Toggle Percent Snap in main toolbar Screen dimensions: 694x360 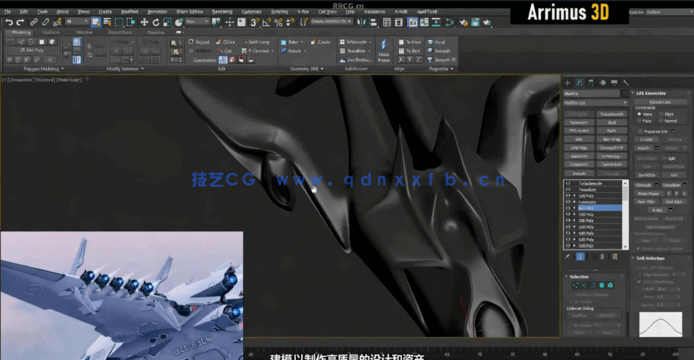tap(278, 22)
